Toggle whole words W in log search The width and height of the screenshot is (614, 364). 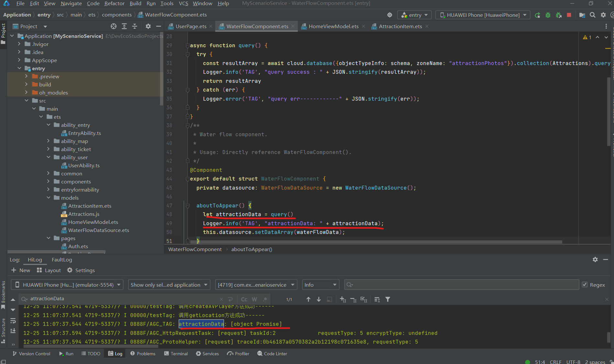tap(254, 299)
